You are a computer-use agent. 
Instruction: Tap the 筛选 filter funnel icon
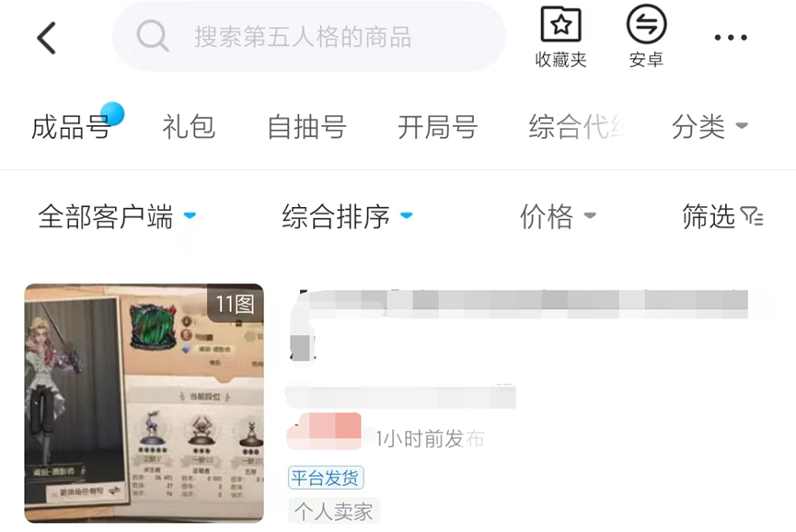click(752, 216)
